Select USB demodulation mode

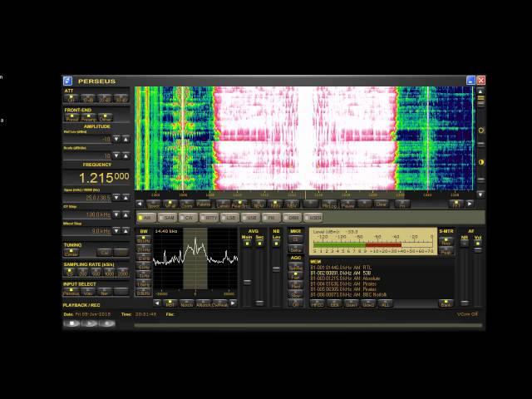[x=251, y=218]
